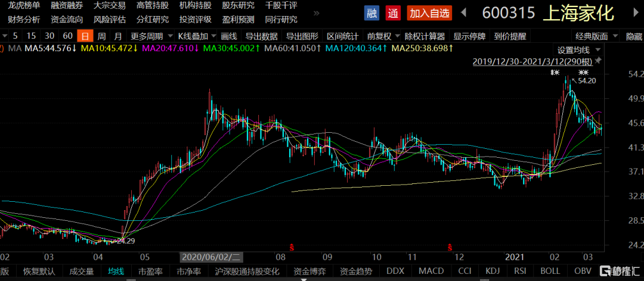This screenshot has height=281, width=644.
Task: Open 风险评估 risk assessment
Action: point(110,19)
